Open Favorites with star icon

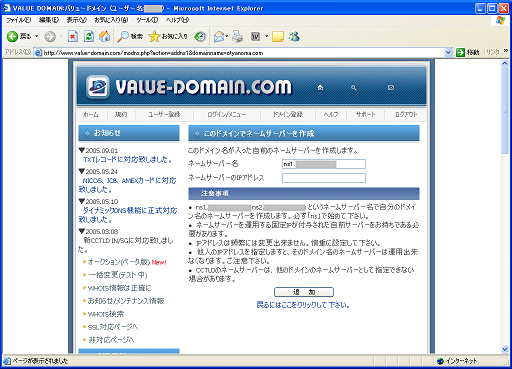pyautogui.click(x=154, y=36)
